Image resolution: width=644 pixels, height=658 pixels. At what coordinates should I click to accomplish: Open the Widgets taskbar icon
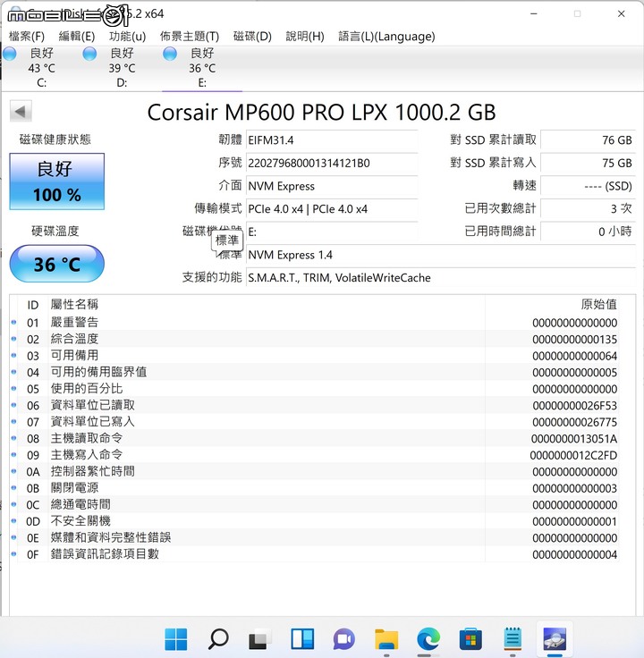(x=302, y=638)
